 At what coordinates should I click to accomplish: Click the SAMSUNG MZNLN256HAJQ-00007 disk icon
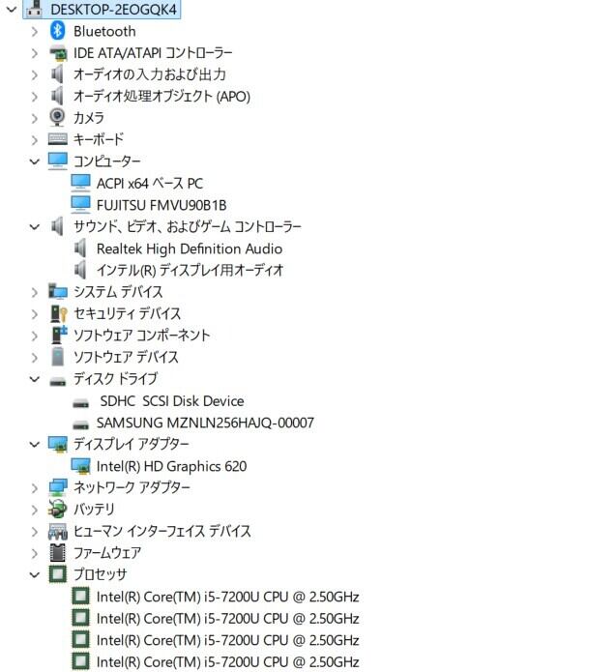[80, 425]
